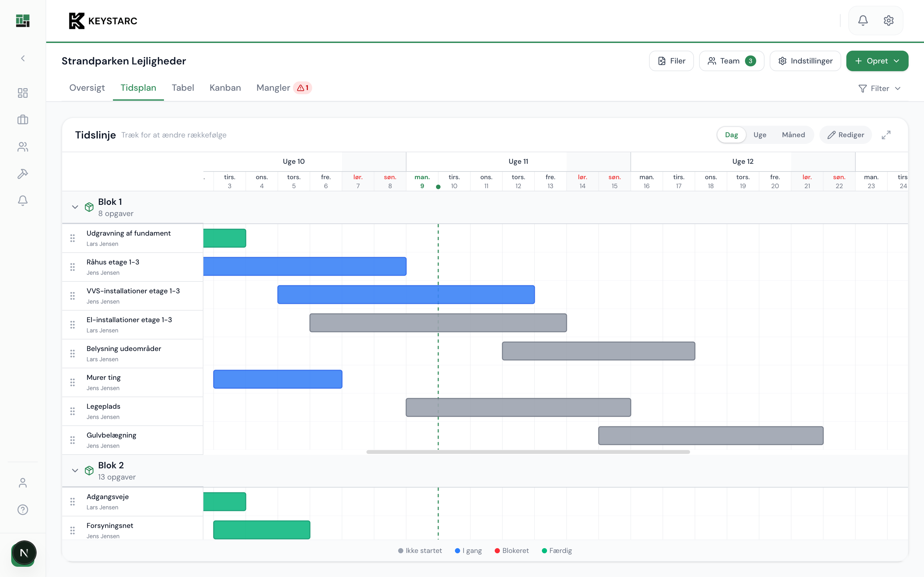Open the team members icon in the sidebar
Screen dimensions: 924x577
click(x=22, y=147)
